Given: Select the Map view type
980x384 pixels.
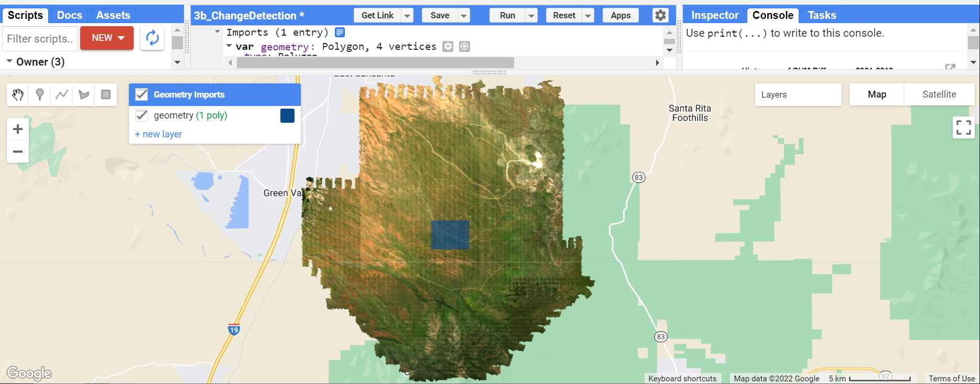Looking at the screenshot, I should [877, 94].
